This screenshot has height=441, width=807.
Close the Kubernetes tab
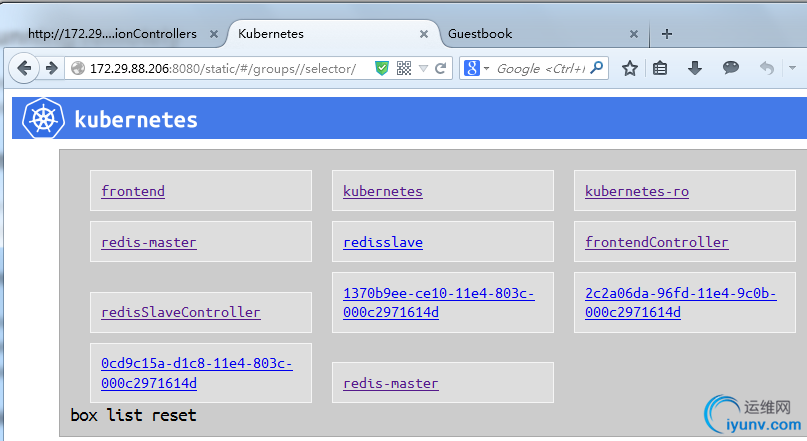[x=424, y=34]
